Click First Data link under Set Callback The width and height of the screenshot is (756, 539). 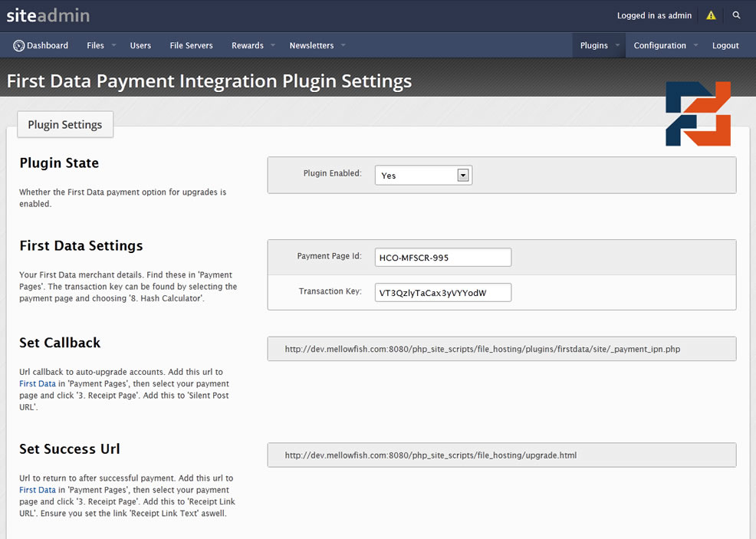tap(38, 384)
